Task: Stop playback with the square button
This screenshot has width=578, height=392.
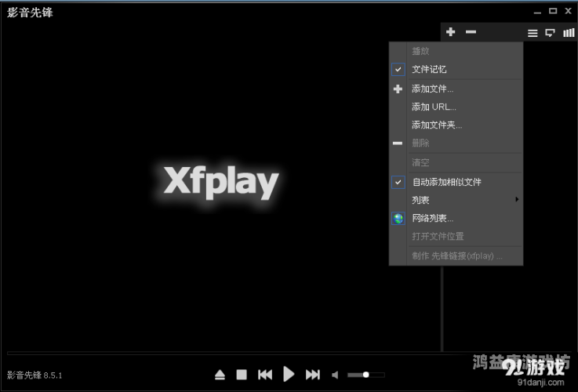Action: (242, 375)
